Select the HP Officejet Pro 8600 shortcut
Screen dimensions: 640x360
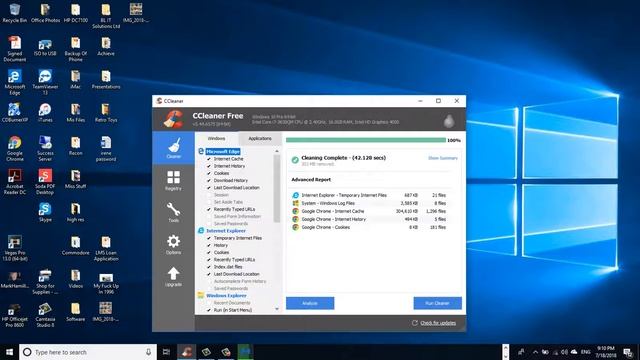15,315
